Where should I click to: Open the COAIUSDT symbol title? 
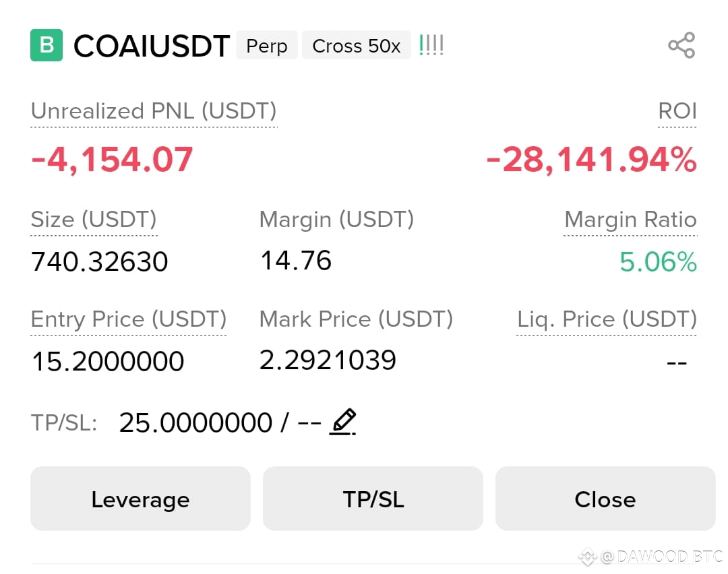tap(152, 46)
